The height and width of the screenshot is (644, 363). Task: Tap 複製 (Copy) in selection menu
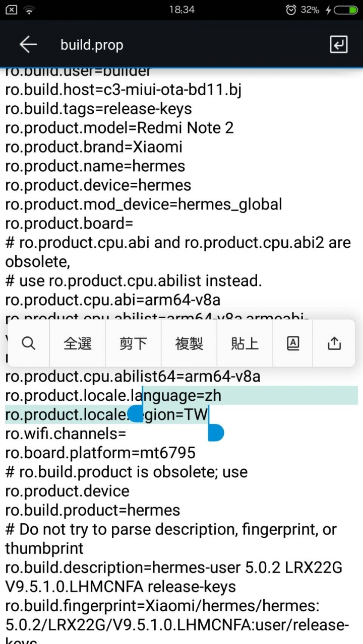pos(189,343)
